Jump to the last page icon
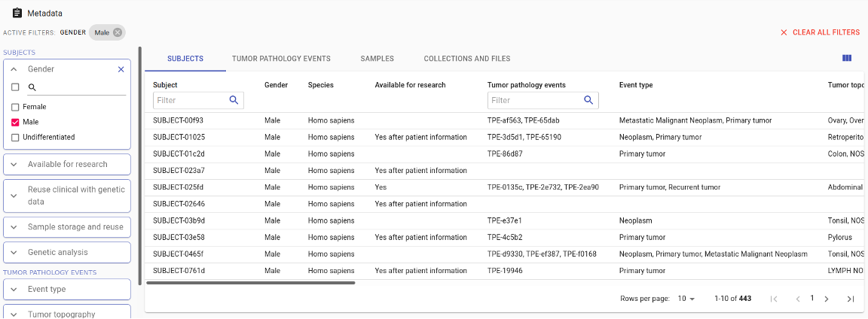 click(x=851, y=299)
